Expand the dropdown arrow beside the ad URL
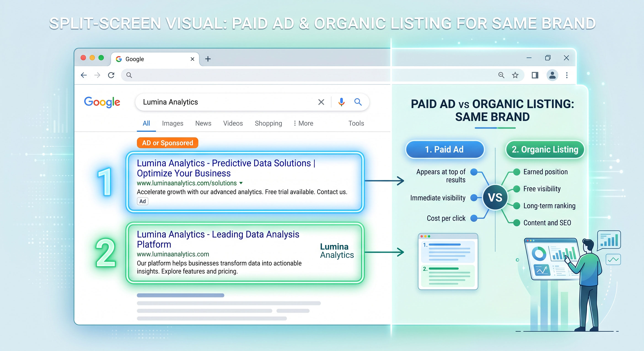The image size is (644, 351). coord(241,183)
